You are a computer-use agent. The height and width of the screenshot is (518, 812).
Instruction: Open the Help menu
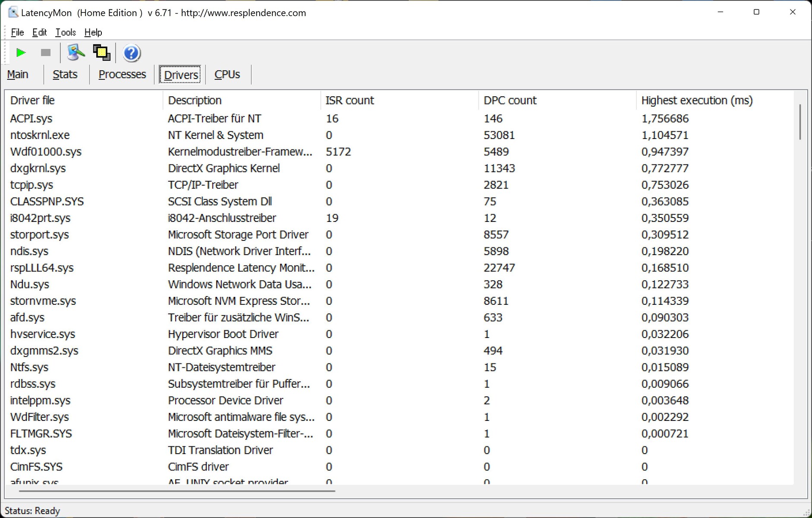(x=93, y=32)
